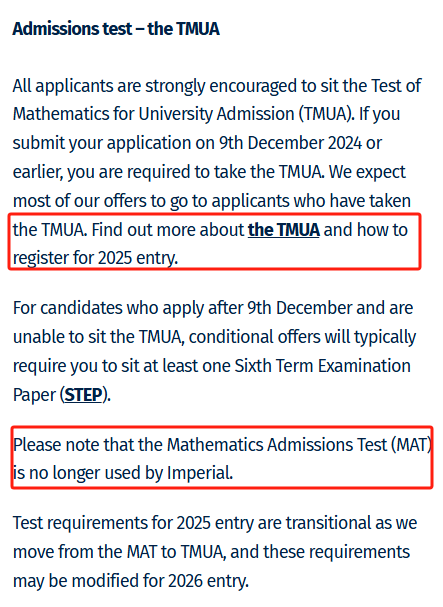The image size is (443, 607).
Task: Open the bold underlined "the TMUA" link
Action: tap(283, 230)
